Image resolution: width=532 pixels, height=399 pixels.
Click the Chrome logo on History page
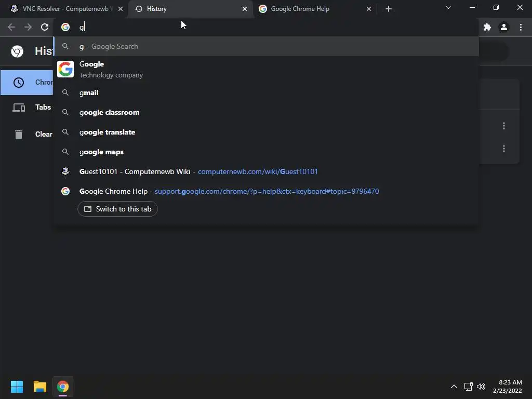point(17,51)
